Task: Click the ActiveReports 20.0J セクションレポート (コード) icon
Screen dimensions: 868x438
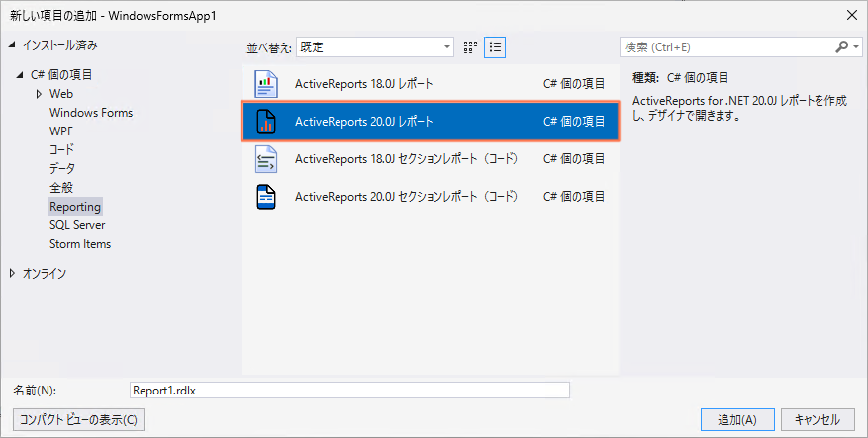Action: pyautogui.click(x=265, y=197)
